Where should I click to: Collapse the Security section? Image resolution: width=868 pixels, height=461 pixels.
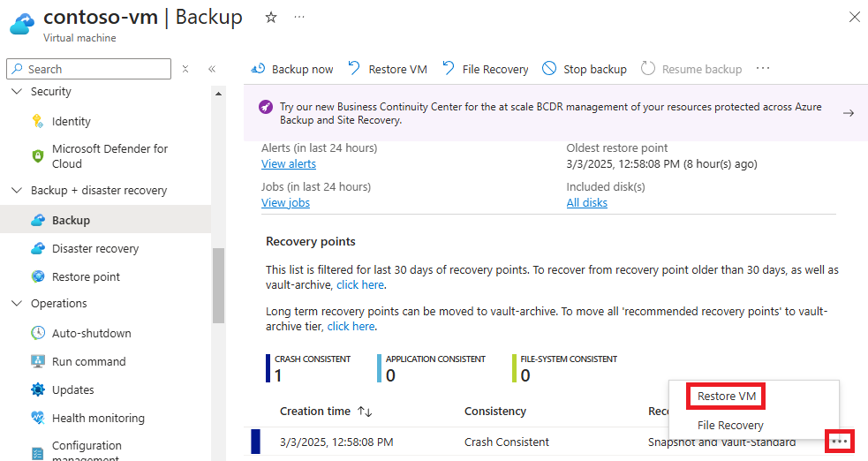click(17, 91)
